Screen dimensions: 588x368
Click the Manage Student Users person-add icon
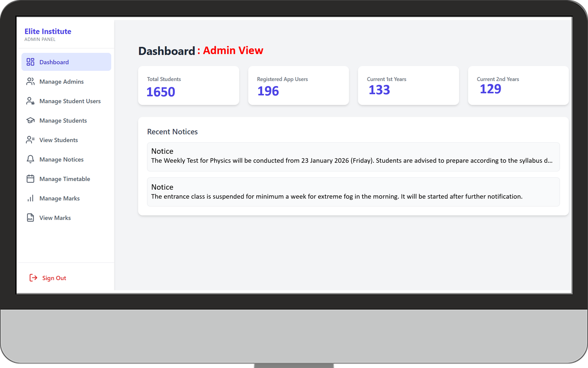click(x=30, y=101)
